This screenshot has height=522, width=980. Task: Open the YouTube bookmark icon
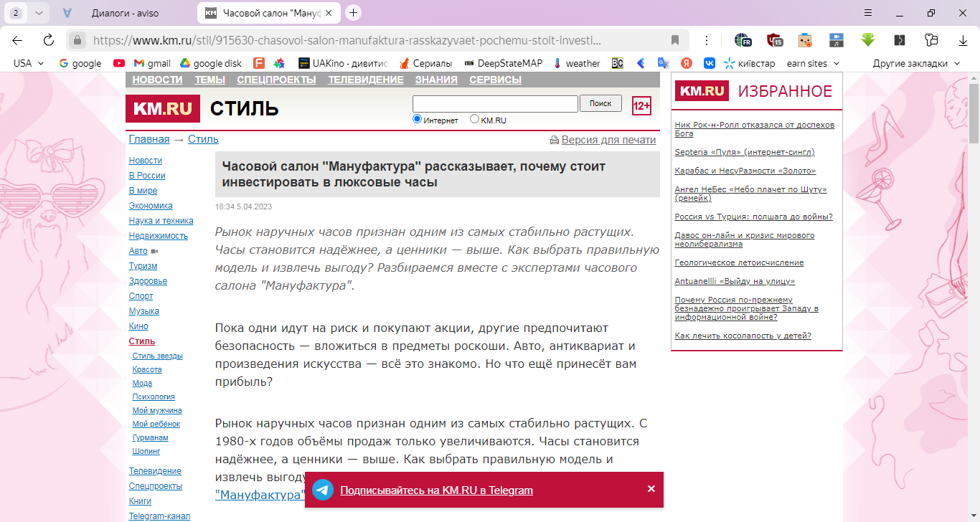coord(119,63)
